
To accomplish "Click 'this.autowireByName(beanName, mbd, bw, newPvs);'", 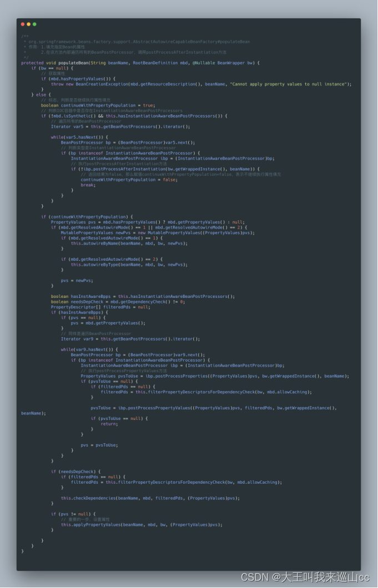I will [x=129, y=244].
